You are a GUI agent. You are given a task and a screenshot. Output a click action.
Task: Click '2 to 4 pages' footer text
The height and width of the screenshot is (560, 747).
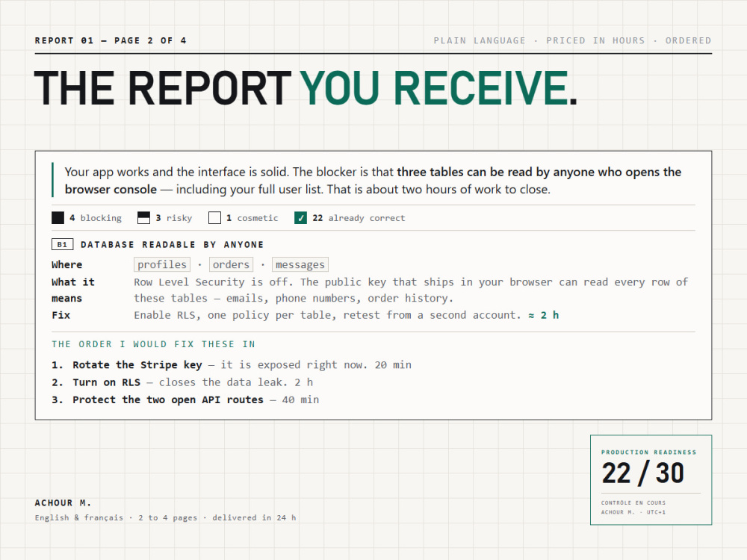[x=167, y=517]
